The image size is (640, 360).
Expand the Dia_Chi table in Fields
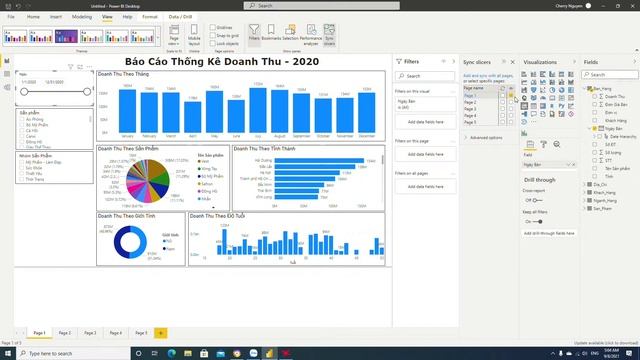[x=584, y=184]
